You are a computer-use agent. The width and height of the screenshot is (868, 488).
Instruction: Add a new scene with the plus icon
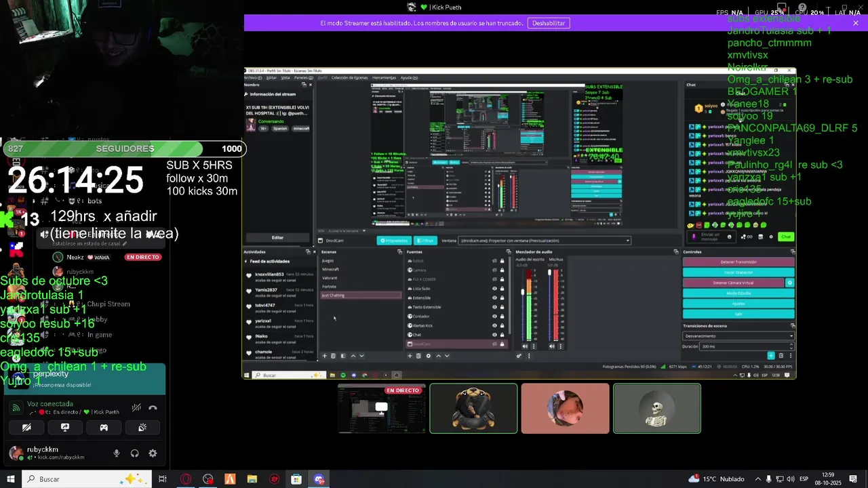click(324, 356)
